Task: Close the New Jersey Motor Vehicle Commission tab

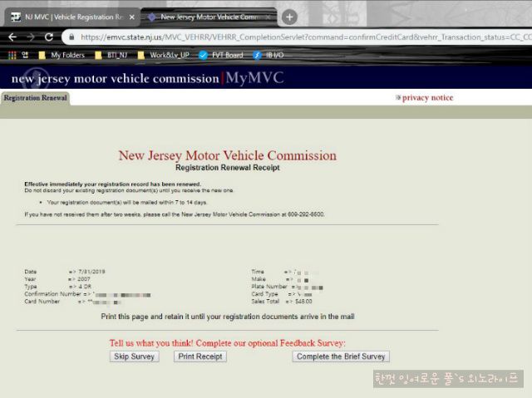Action: coord(268,17)
